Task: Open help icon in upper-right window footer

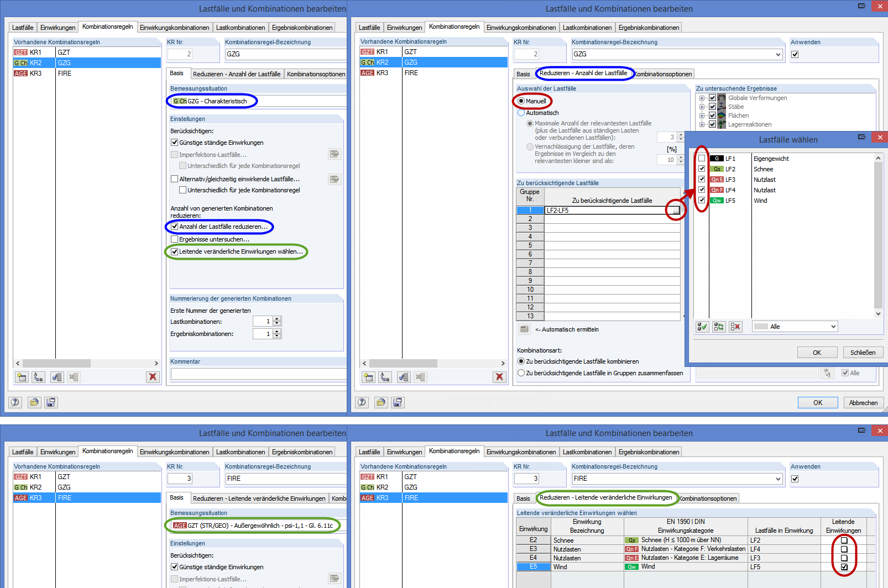Action: [x=362, y=402]
